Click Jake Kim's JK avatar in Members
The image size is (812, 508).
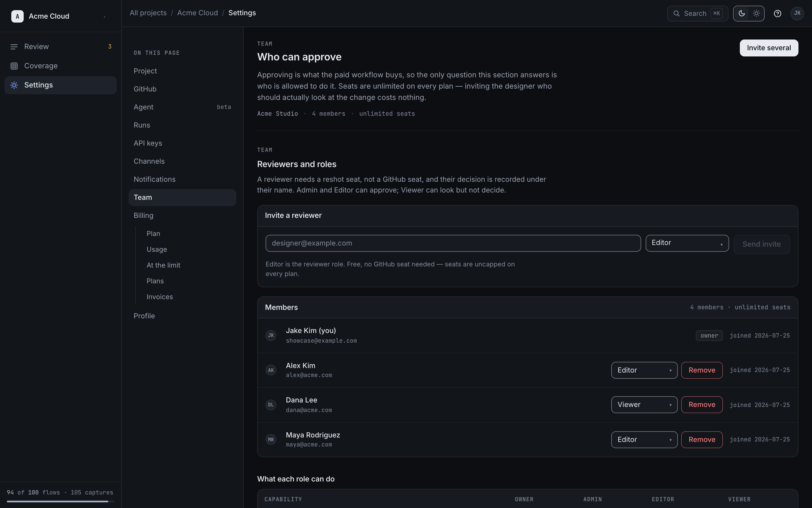(x=271, y=335)
